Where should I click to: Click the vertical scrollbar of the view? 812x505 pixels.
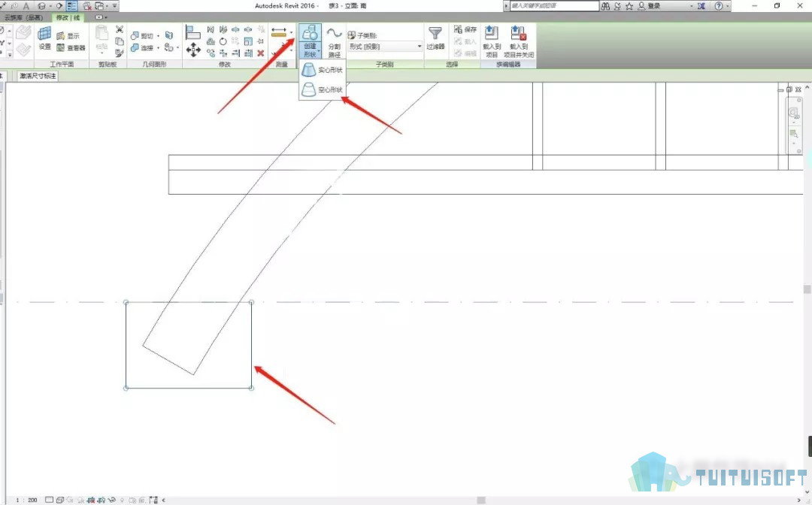pyautogui.click(x=807, y=289)
